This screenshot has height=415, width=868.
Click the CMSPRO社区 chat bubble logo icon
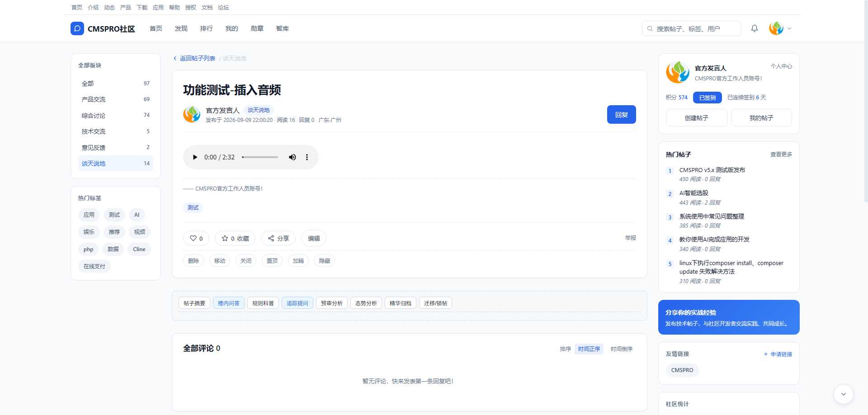[x=77, y=28]
